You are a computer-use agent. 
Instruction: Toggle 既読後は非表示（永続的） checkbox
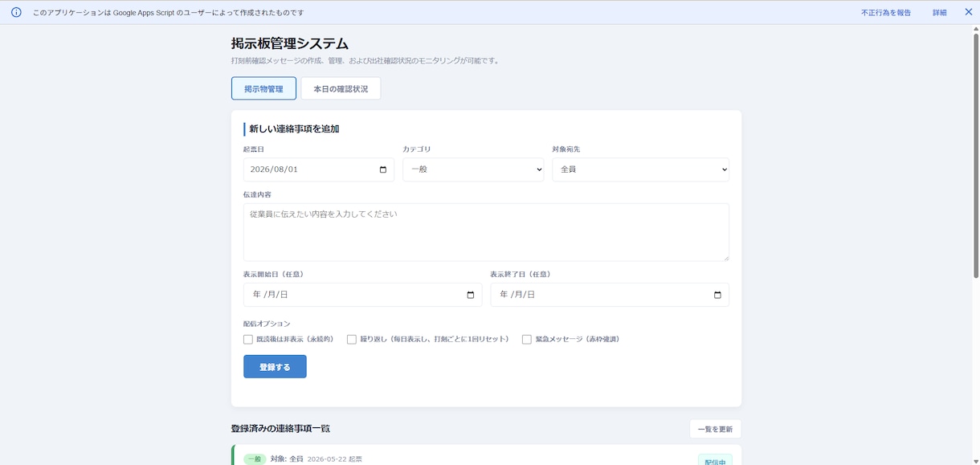[248, 339]
